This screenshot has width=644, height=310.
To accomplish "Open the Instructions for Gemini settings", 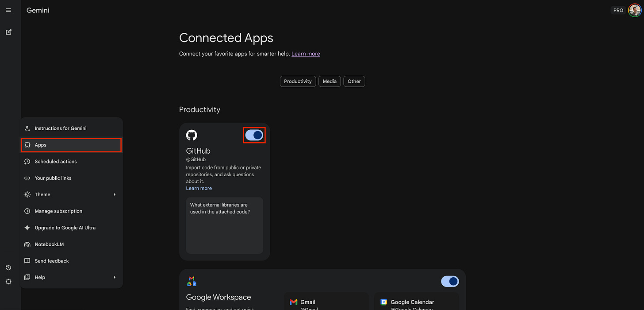I will tap(61, 128).
